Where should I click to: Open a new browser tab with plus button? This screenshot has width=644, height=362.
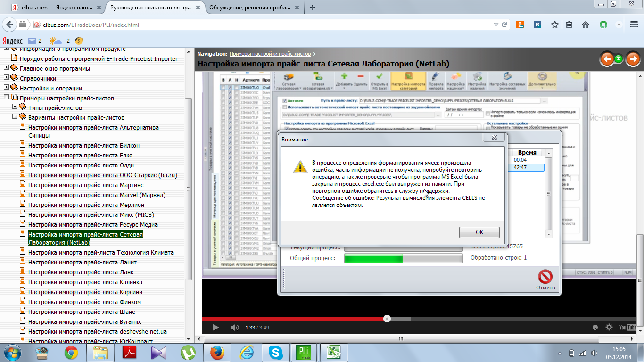[312, 8]
